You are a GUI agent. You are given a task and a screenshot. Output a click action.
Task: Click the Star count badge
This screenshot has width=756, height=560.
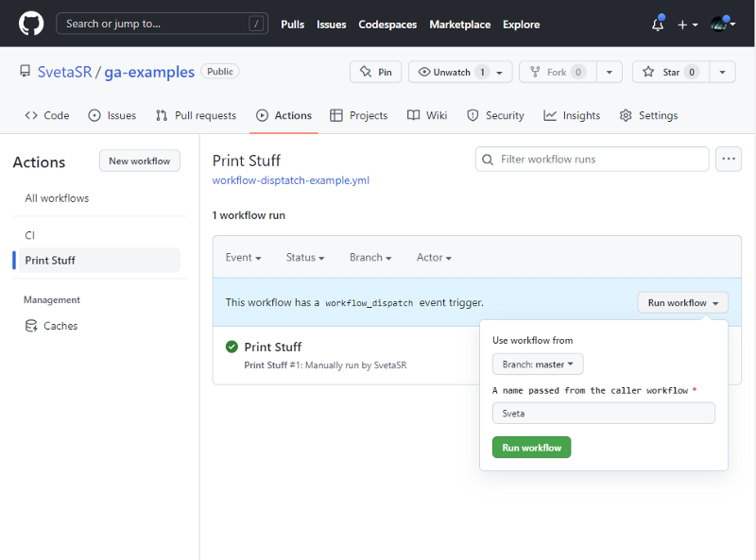pyautogui.click(x=692, y=72)
